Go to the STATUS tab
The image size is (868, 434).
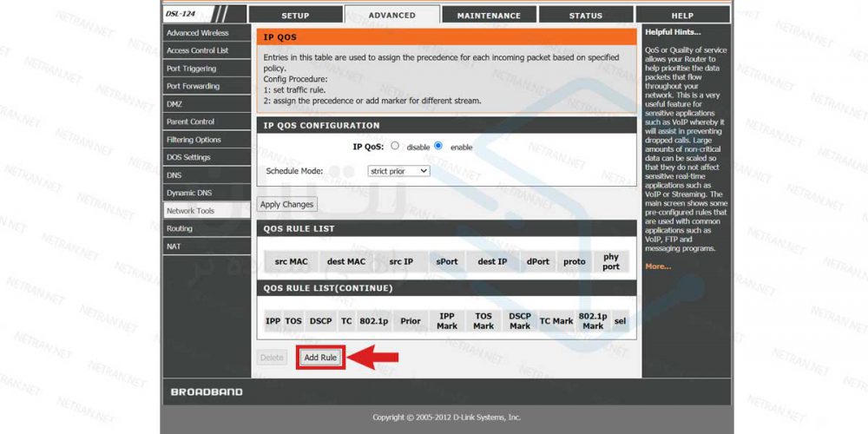tap(586, 16)
